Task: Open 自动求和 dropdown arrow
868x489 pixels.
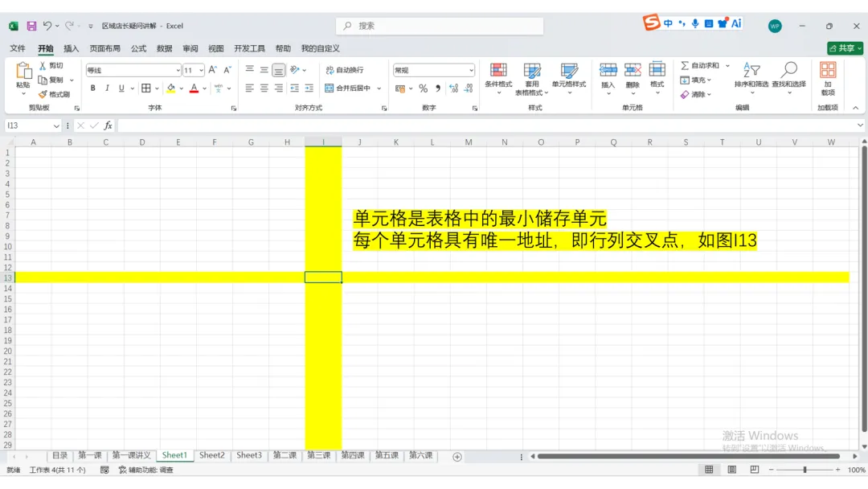Action: click(727, 65)
